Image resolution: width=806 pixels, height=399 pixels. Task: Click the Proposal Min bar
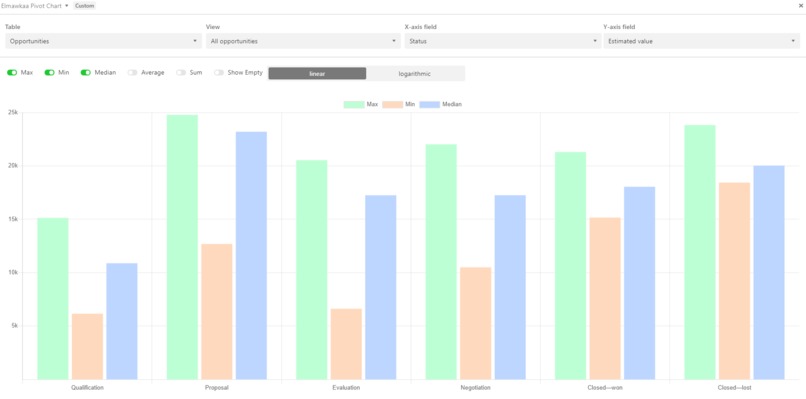216,312
